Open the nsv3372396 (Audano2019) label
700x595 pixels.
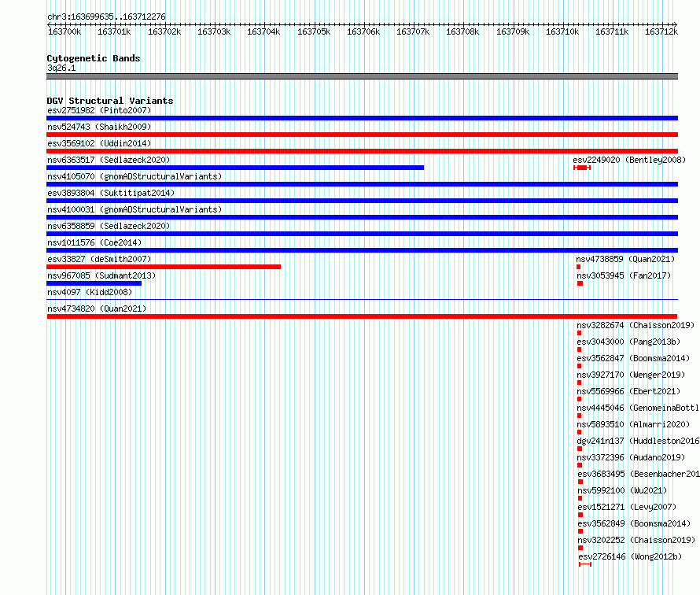631,457
